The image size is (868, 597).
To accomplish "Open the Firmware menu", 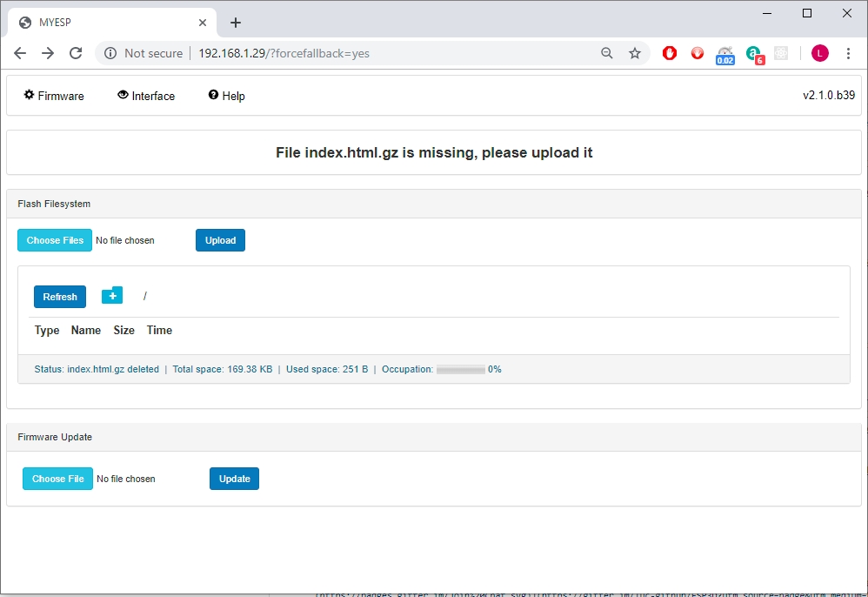I will (54, 96).
